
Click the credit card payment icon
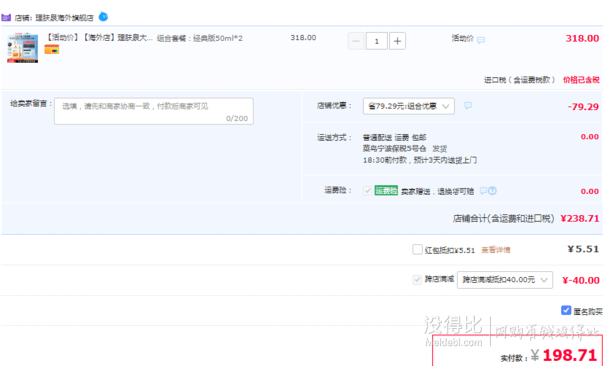click(51, 49)
